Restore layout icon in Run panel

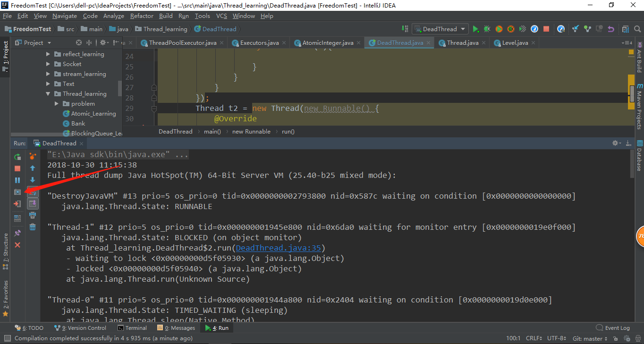[17, 218]
